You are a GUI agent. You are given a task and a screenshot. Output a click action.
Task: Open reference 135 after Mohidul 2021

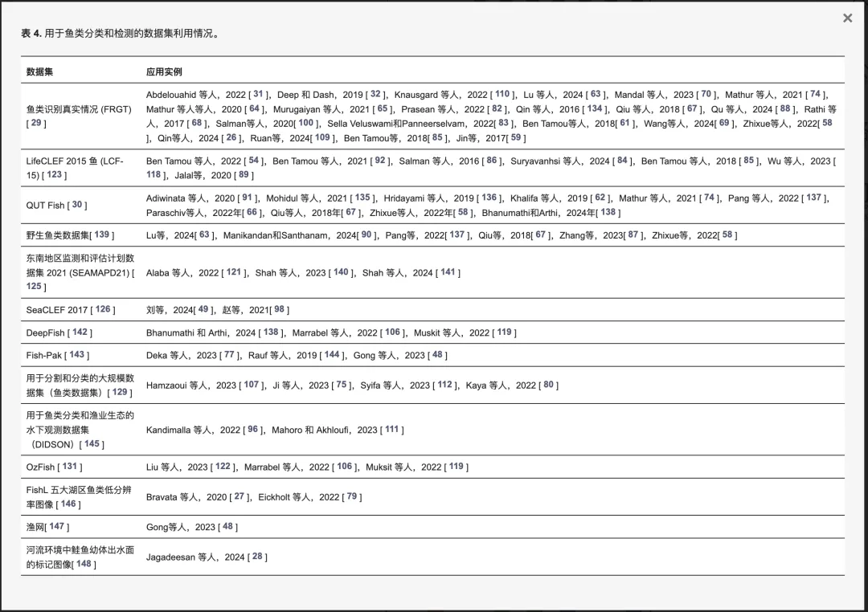(x=362, y=198)
